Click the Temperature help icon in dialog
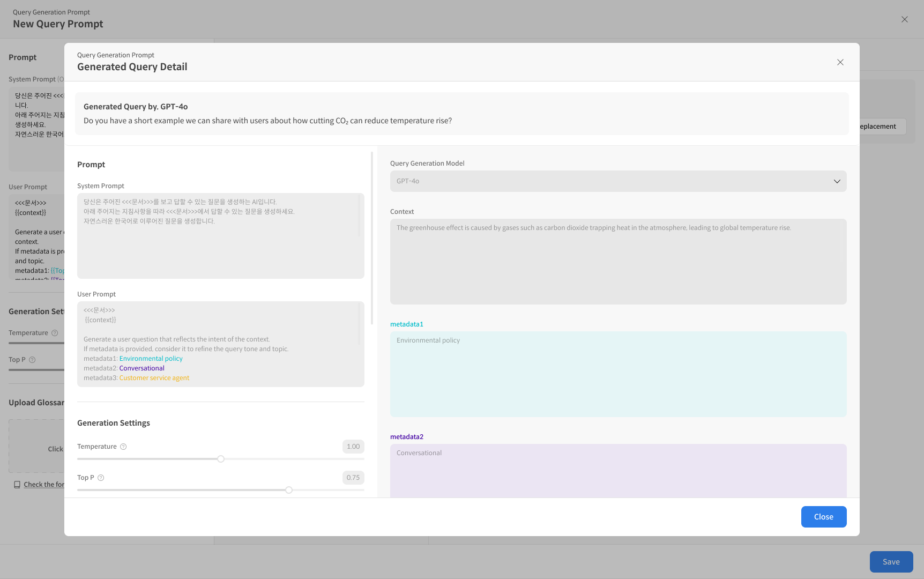Viewport: 924px width, 579px height. [123, 447]
